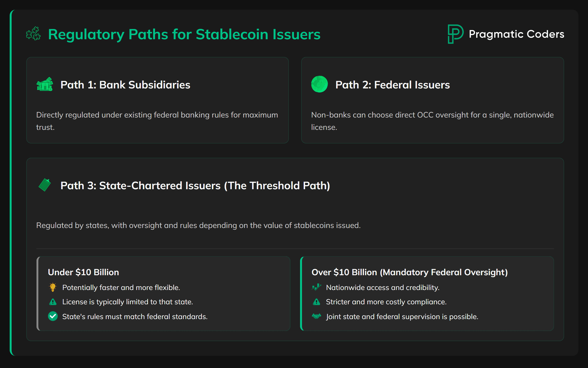Click the handshake icon by 'Joint state'
The width and height of the screenshot is (588, 368).
[316, 316]
